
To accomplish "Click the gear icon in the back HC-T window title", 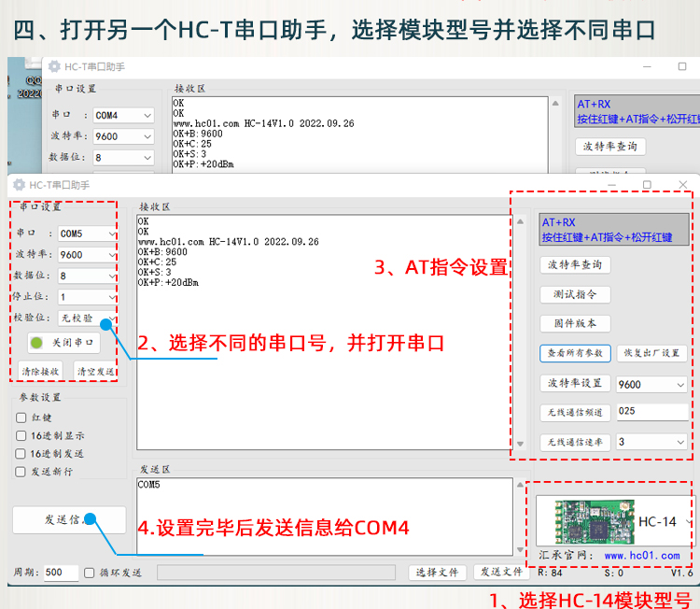I will (54, 66).
